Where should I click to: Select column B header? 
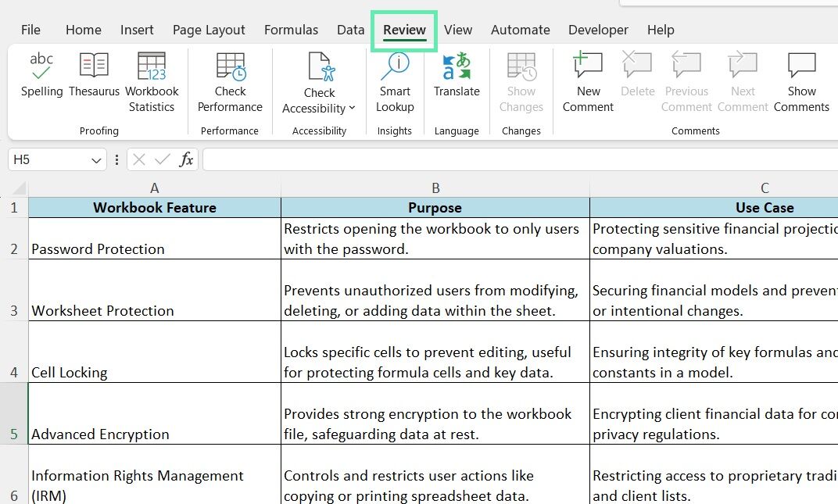(435, 188)
